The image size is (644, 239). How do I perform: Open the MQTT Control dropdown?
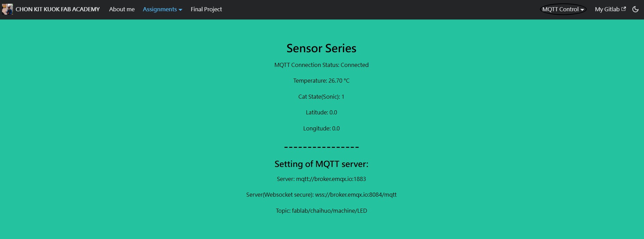563,9
